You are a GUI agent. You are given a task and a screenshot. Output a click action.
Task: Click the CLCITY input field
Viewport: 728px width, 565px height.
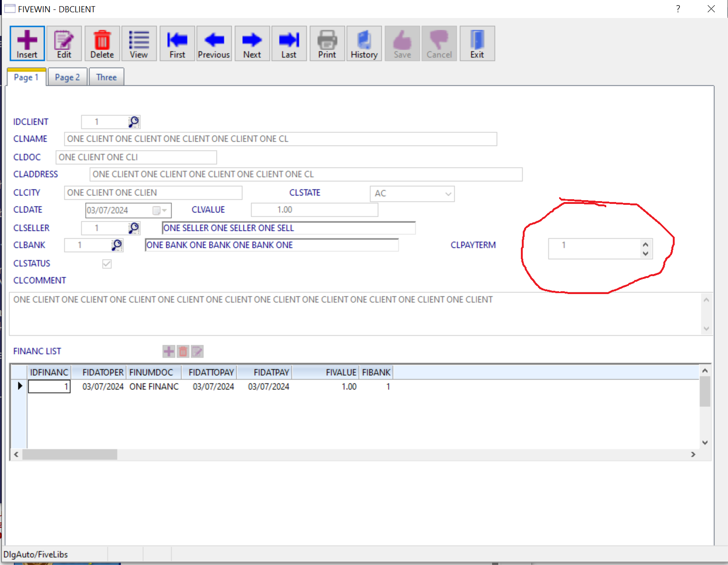pos(153,193)
